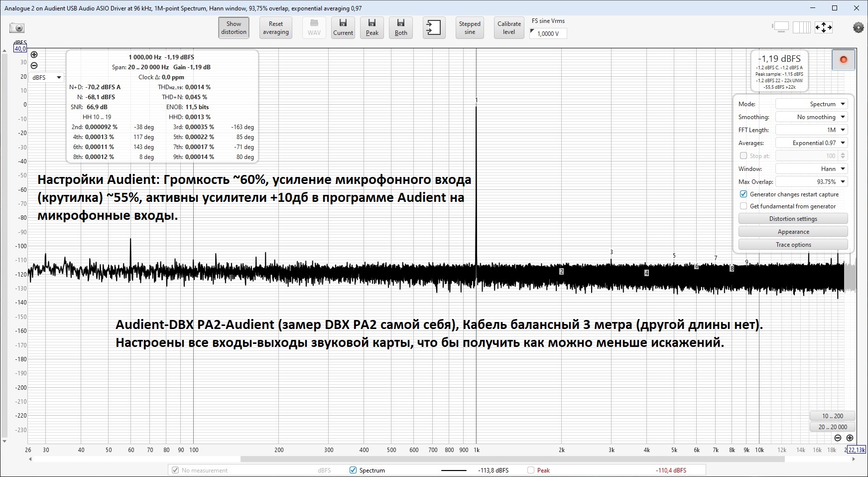This screenshot has width=868, height=477.
Task: Open Appearance settings
Action: coord(793,232)
